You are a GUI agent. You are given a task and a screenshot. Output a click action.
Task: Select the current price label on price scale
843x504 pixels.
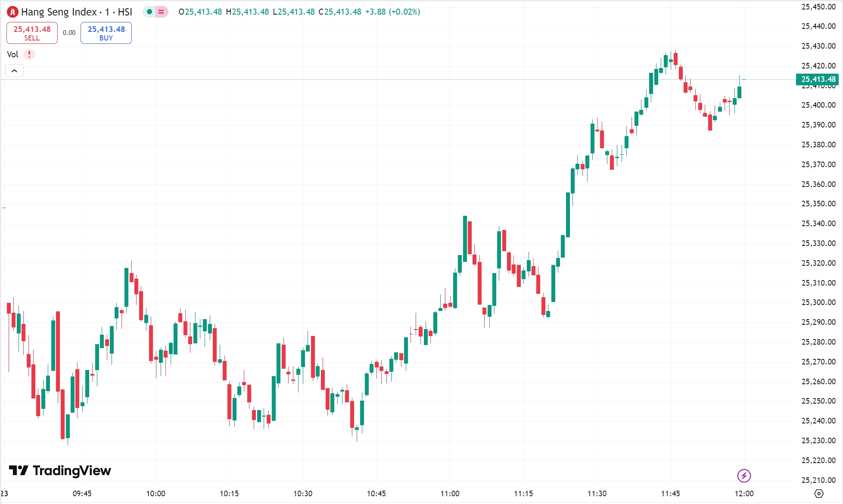(x=818, y=79)
